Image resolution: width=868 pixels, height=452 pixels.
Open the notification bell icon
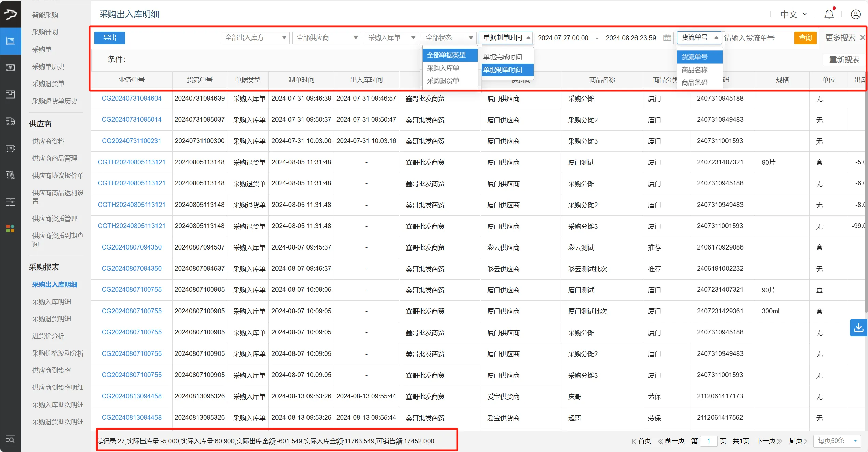[x=828, y=14]
